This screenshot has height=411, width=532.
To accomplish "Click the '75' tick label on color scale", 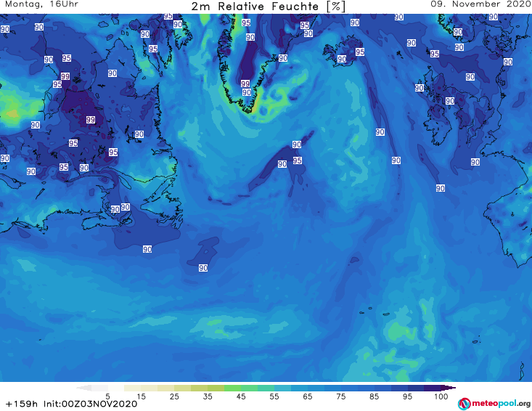I will tap(340, 396).
